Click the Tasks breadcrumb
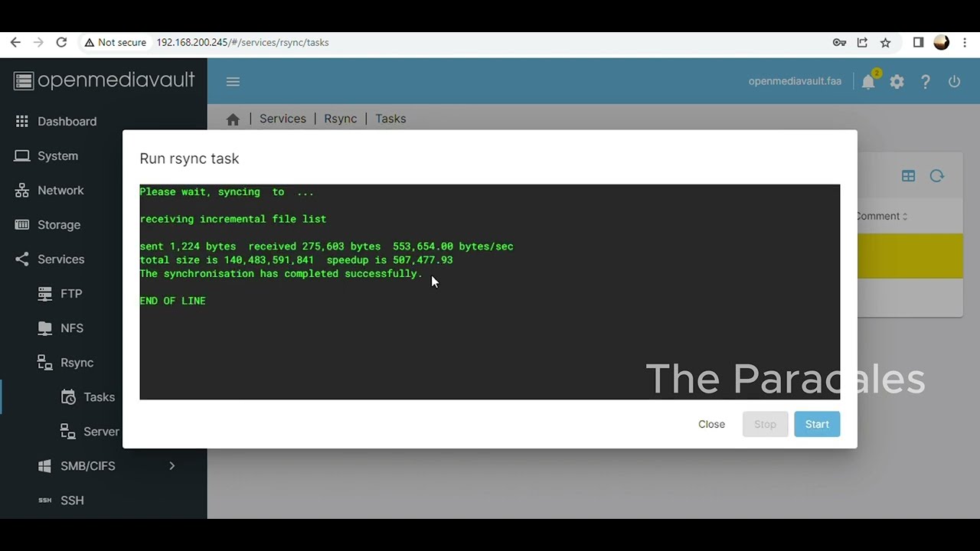 pyautogui.click(x=390, y=119)
